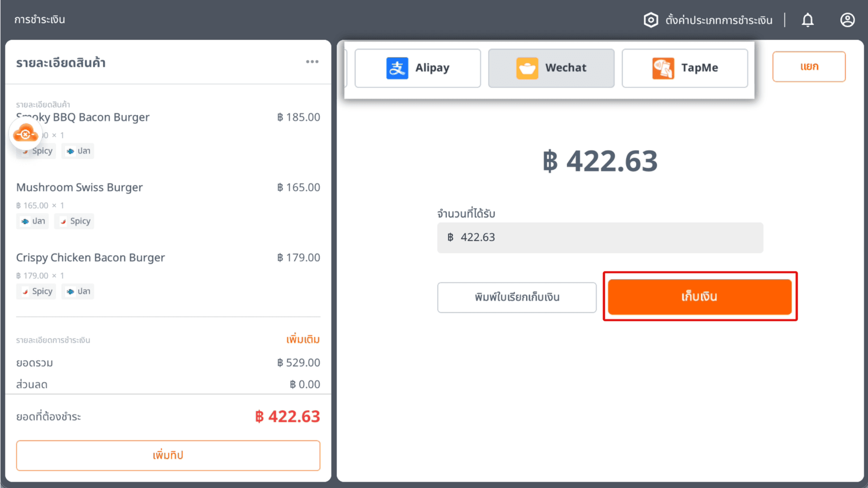Open the three-dots menu beside รายละเอียดสินค้า

coord(312,62)
